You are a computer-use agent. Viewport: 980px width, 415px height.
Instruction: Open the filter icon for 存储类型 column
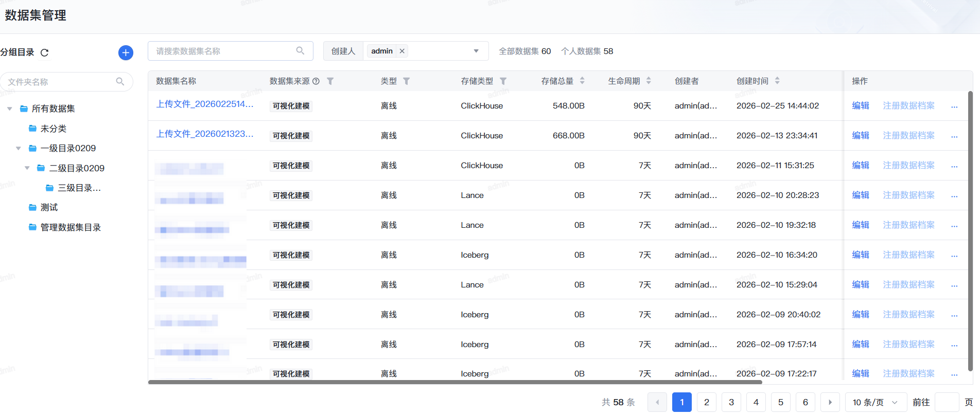(x=503, y=81)
